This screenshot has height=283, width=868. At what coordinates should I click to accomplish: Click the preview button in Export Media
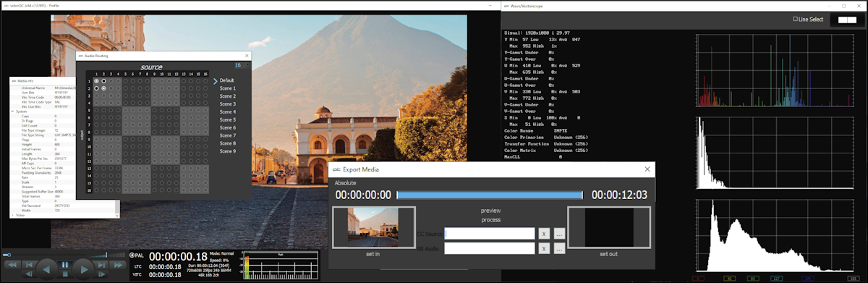tap(490, 211)
